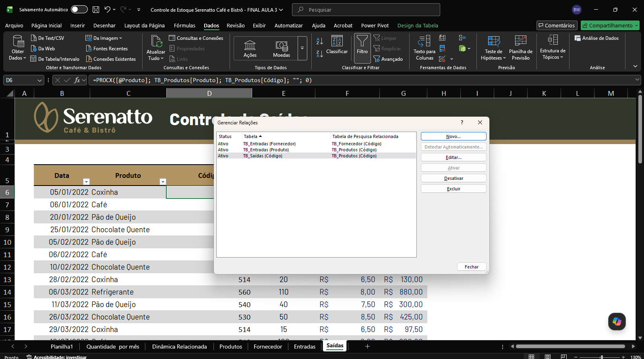Sort ascending with the A-Z icon

tap(320, 41)
